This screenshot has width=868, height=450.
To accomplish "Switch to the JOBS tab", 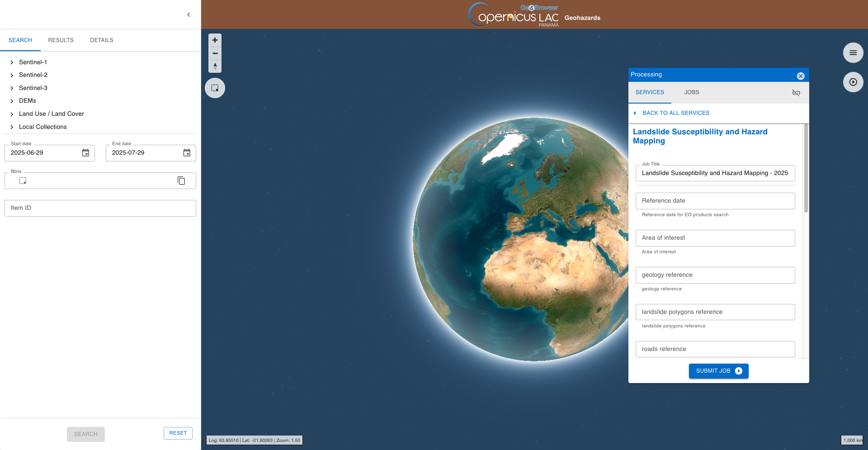I will [691, 92].
